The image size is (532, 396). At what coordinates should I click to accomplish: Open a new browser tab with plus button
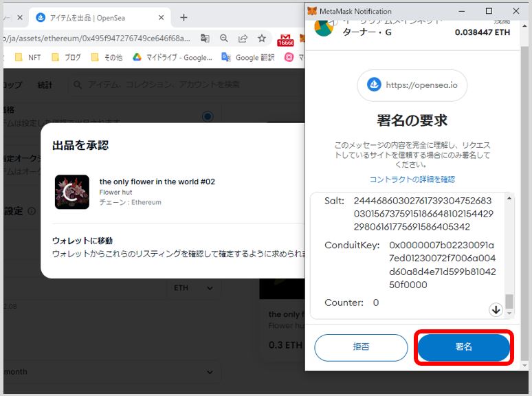pos(184,18)
